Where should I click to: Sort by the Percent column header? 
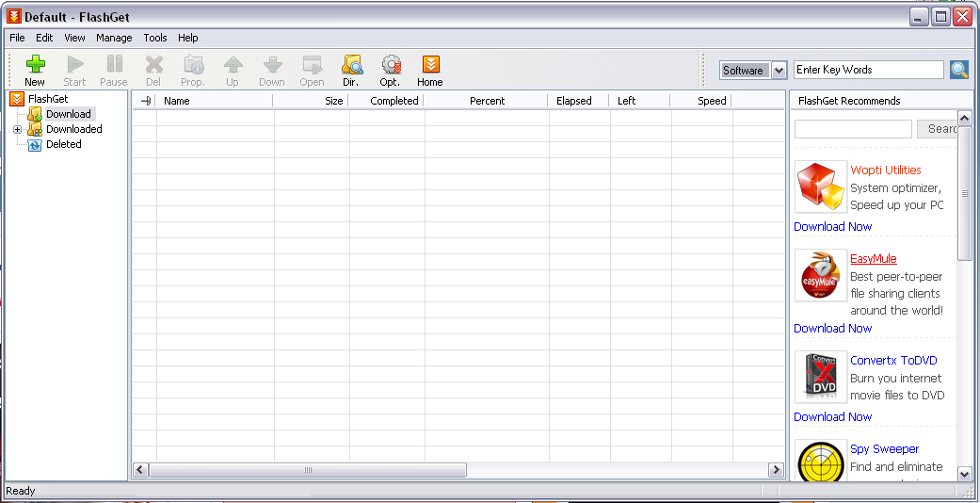(x=486, y=101)
